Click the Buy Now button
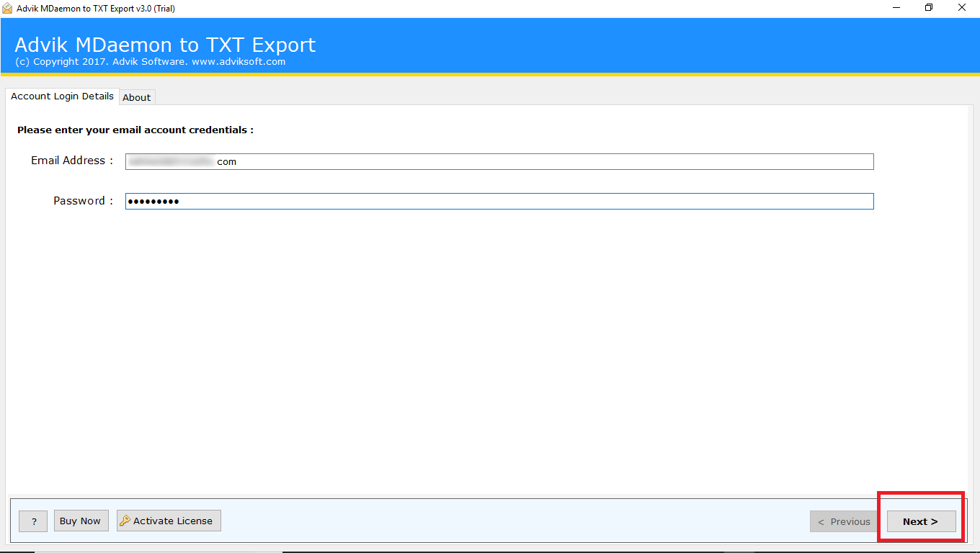Screen dimensions: 980x553 [x=80, y=521]
